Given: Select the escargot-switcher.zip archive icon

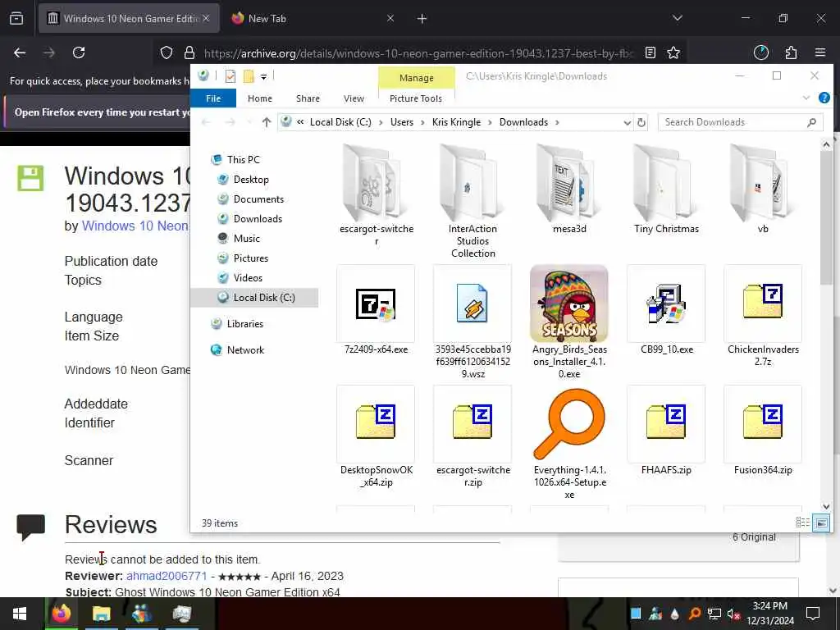Looking at the screenshot, I should click(x=472, y=422).
